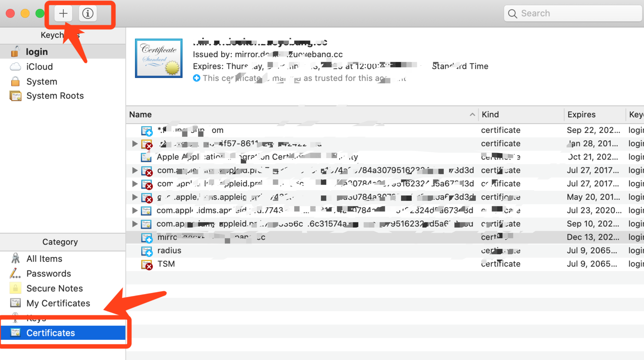Select the mirror certificate row expiring Dec 13
This screenshot has width=644, height=360.
tap(385, 237)
